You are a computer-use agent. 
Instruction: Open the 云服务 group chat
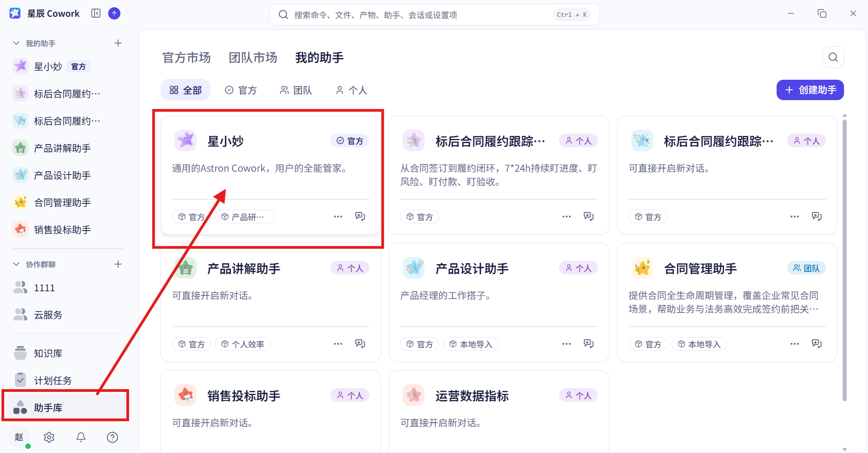pyautogui.click(x=68, y=315)
